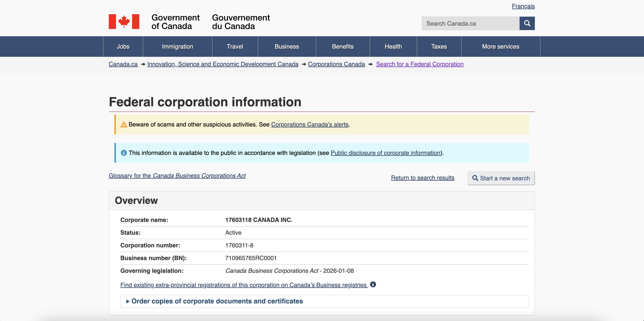Go to Corporations Canada breadcrumb
This screenshot has height=321, width=644.
coord(336,64)
